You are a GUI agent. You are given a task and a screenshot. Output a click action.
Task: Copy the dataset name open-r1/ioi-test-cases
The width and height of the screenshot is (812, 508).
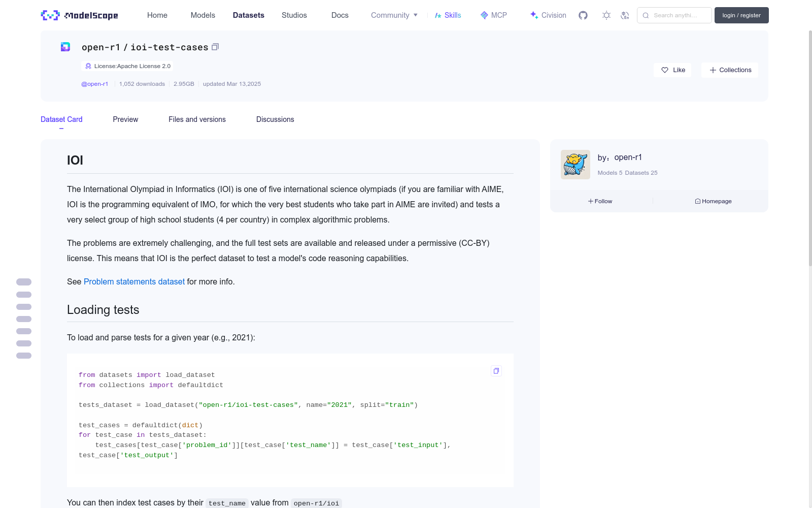(x=215, y=47)
